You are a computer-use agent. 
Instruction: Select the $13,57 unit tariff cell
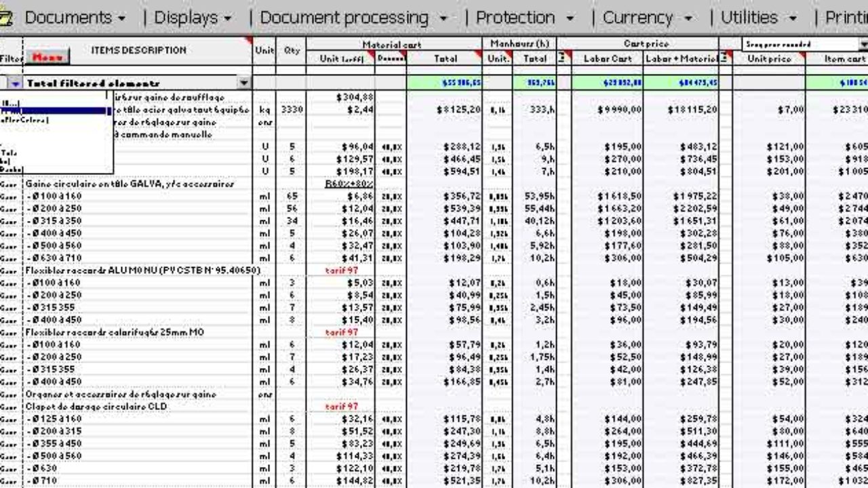[x=340, y=308]
